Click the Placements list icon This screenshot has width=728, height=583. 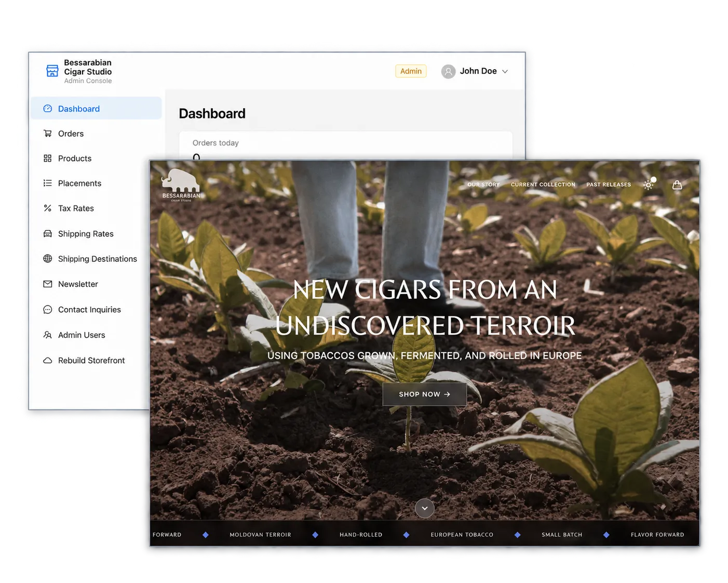click(48, 183)
